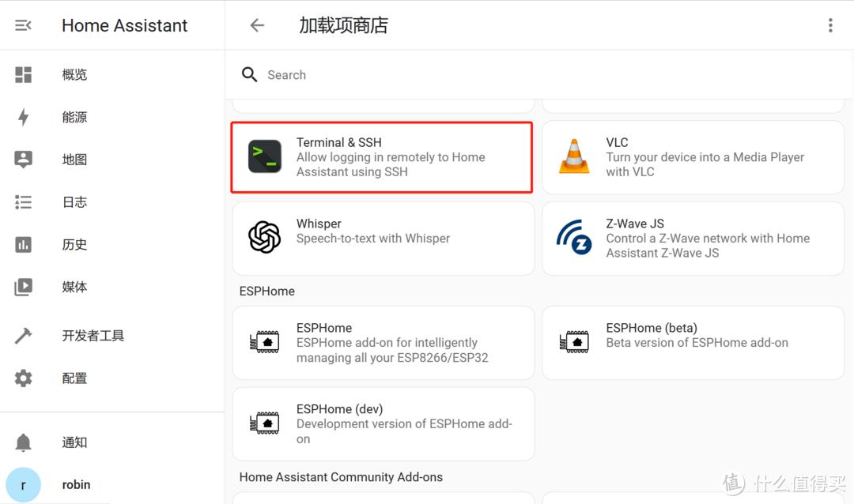Select the ESPHome (beta) chip icon
854x504 pixels.
coord(573,341)
